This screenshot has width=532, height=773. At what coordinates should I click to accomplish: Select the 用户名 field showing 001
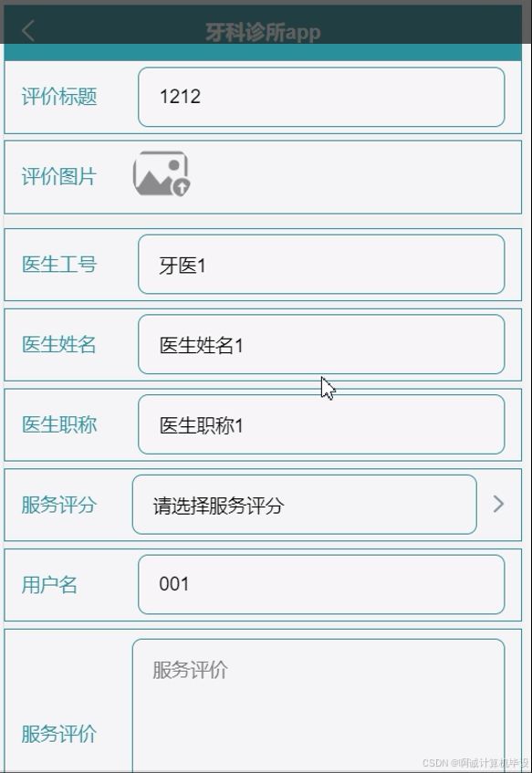point(321,584)
